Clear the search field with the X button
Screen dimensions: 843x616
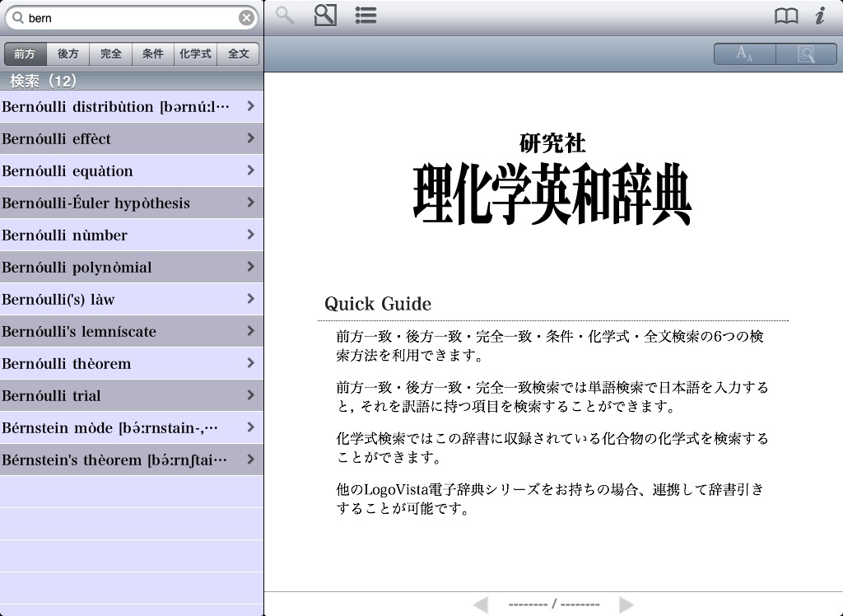click(x=246, y=18)
